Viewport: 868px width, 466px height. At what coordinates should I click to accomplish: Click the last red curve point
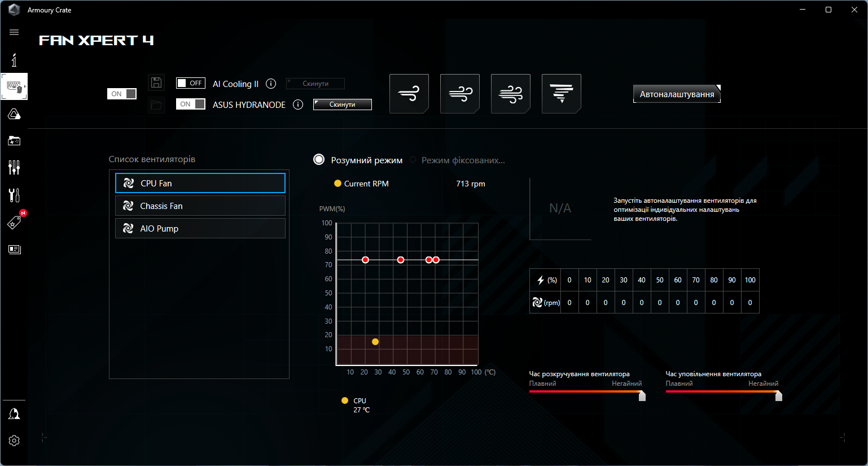436,260
